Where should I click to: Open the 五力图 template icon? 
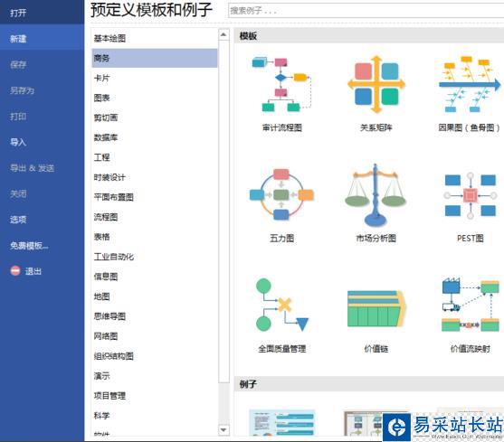281,195
